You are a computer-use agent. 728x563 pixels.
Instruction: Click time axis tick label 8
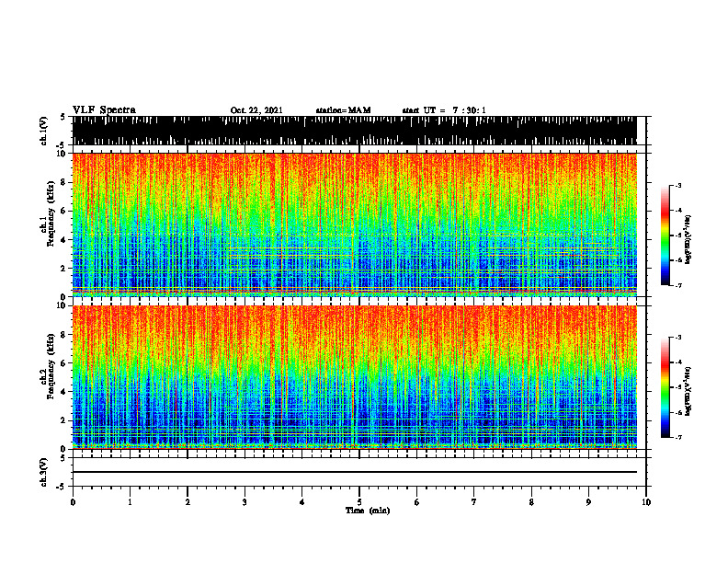click(531, 502)
